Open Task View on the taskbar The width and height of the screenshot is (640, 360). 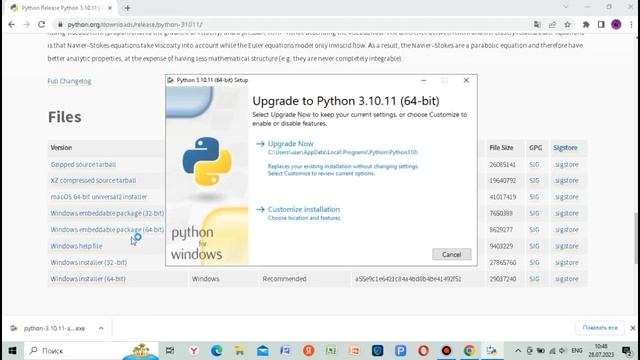(170, 351)
